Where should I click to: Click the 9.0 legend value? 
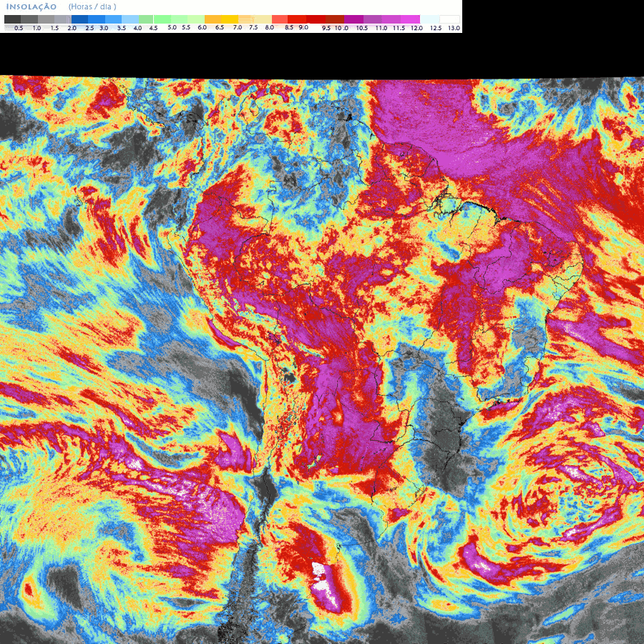coord(303,27)
